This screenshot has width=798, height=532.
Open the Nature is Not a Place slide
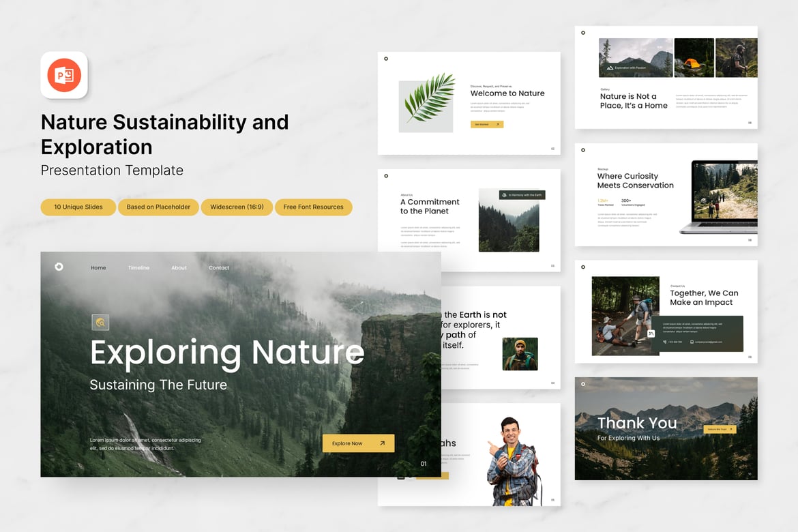pyautogui.click(x=666, y=77)
